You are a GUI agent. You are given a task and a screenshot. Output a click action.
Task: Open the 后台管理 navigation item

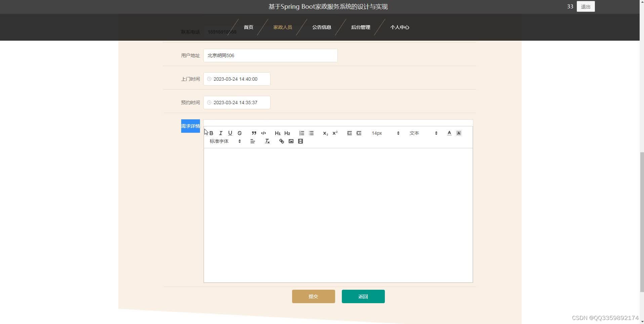click(x=361, y=27)
